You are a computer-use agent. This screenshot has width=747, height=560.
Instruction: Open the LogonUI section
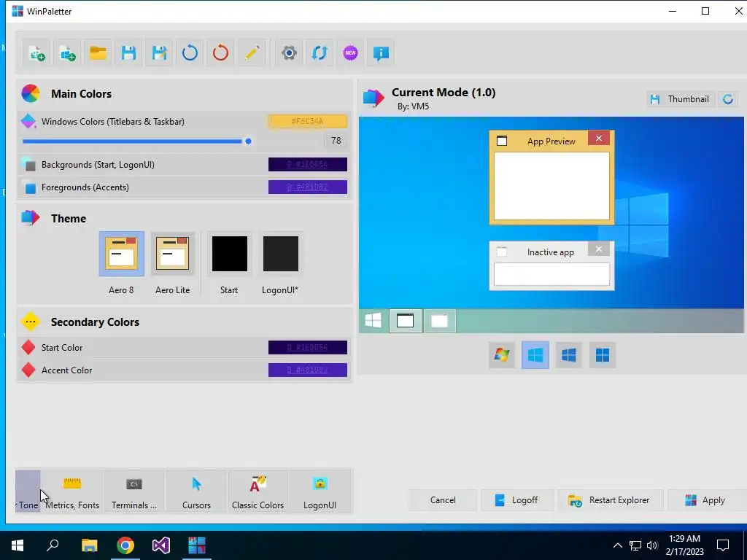pyautogui.click(x=320, y=491)
